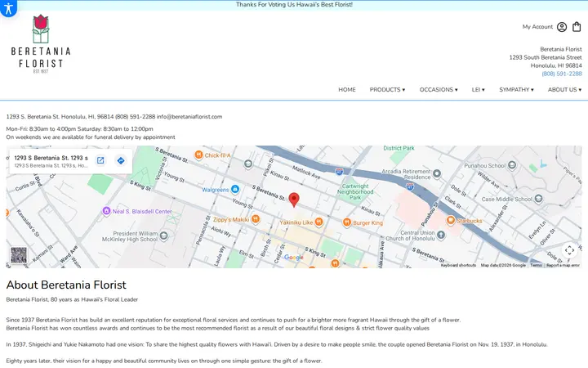Select Yakiniku Like restaurant marker
588x368 pixels.
(318, 222)
